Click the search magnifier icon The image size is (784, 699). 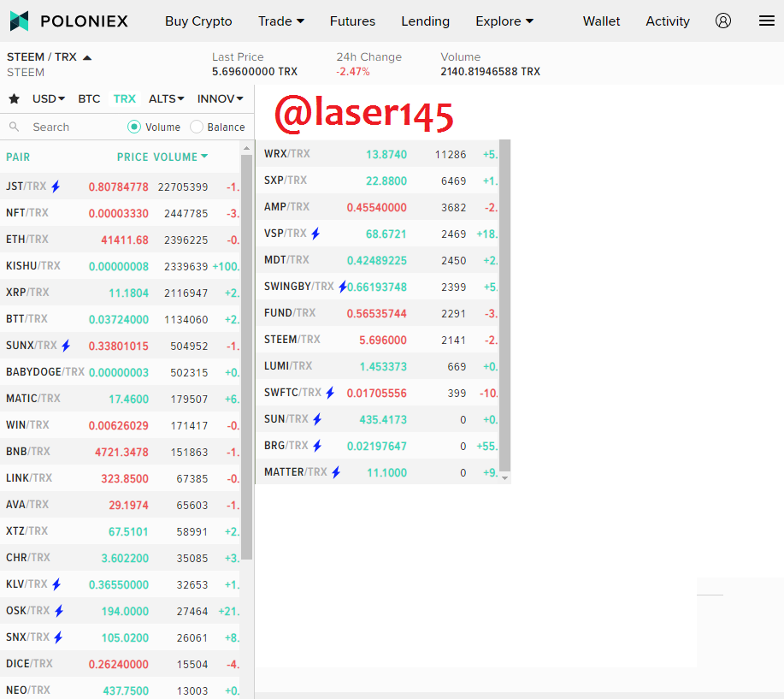[15, 127]
